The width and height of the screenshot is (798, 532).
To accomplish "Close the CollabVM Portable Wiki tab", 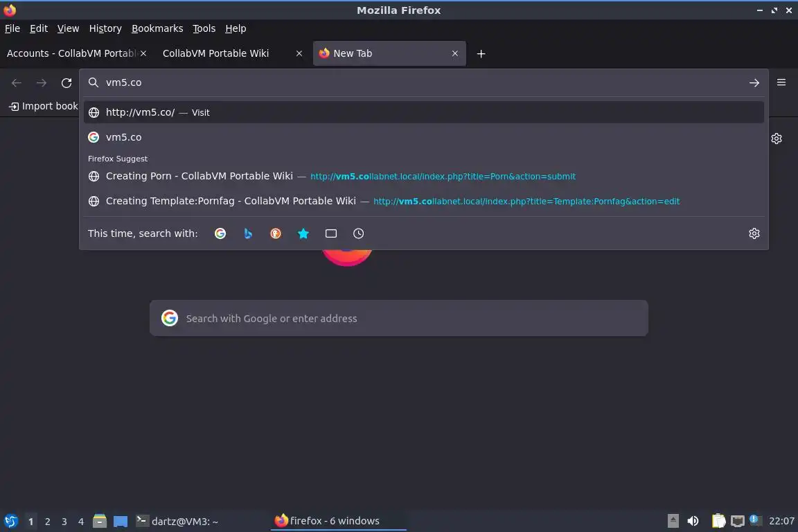I will tap(299, 53).
